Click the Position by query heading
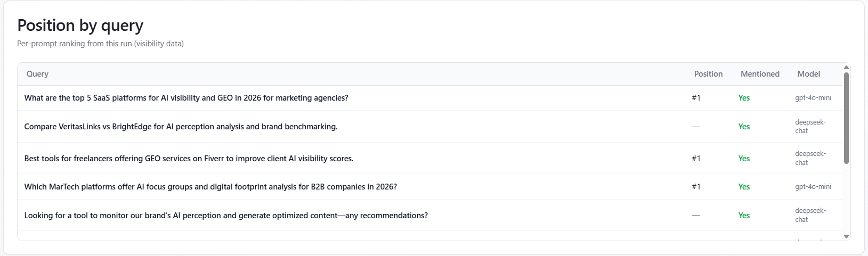868x256 pixels. pos(80,26)
